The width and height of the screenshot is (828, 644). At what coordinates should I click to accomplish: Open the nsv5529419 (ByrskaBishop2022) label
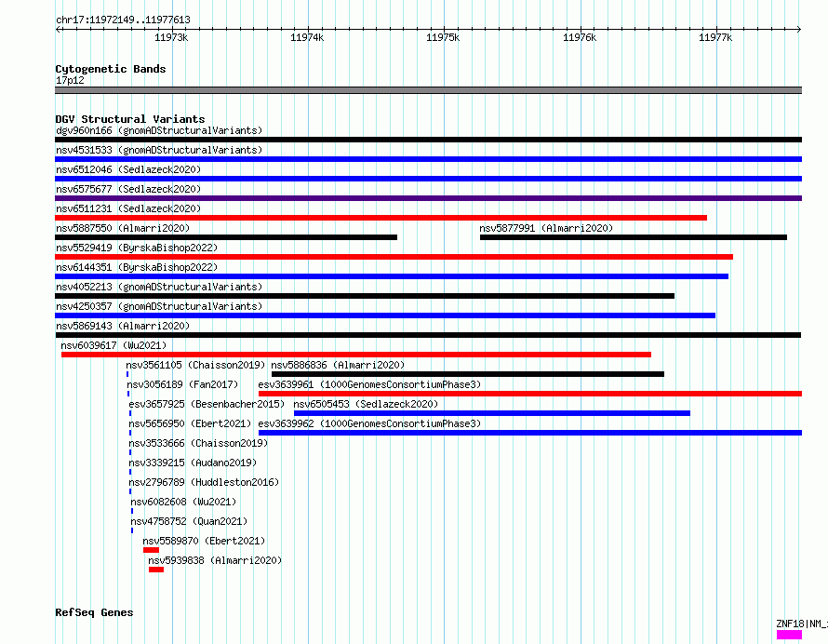137,248
